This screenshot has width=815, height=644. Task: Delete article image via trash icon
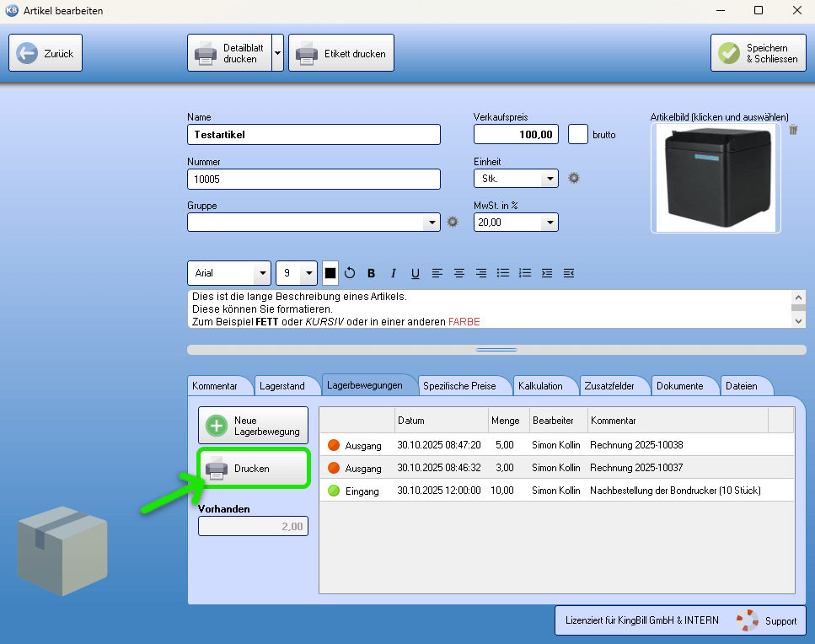pos(793,130)
